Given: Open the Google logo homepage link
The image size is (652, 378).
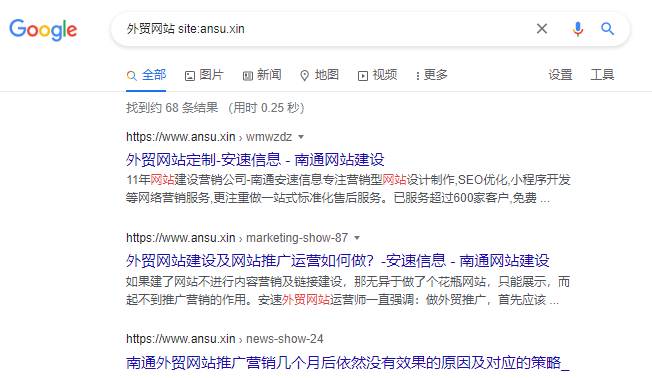Looking at the screenshot, I should click(x=43, y=30).
